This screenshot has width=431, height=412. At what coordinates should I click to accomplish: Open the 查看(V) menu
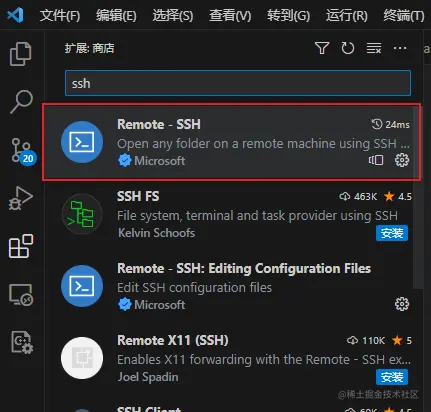pyautogui.click(x=230, y=15)
